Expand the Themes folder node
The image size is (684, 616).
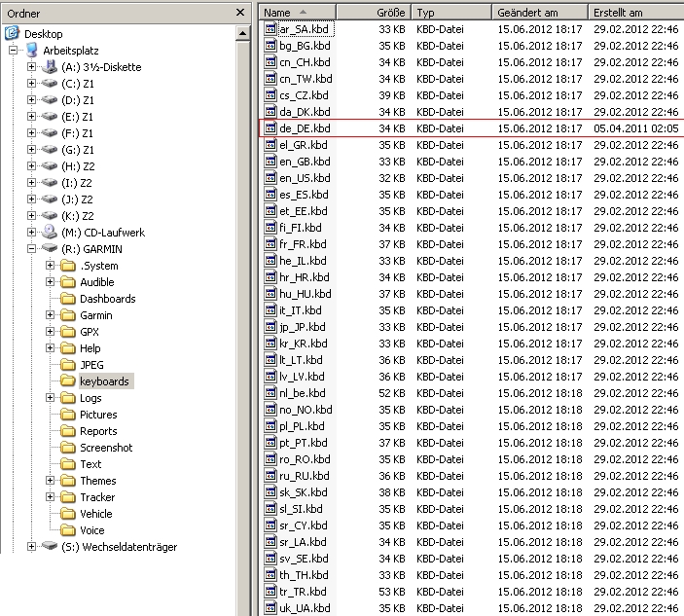click(x=50, y=481)
